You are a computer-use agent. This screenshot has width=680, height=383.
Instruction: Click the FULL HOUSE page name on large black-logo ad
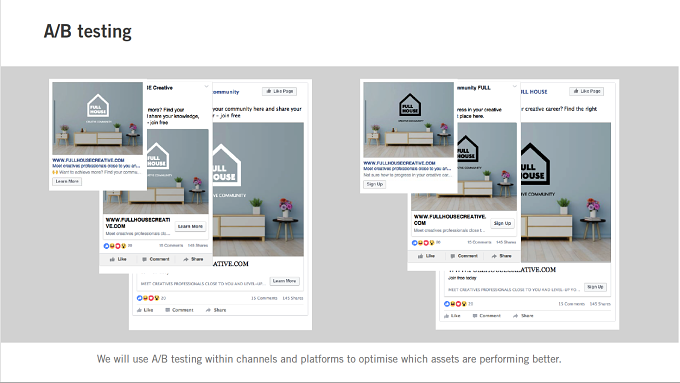tap(534, 92)
